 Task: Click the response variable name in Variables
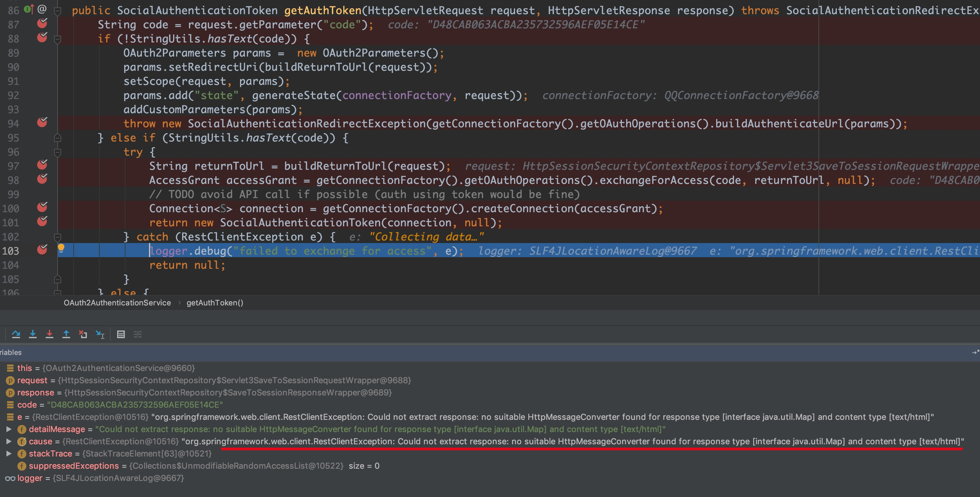35,393
